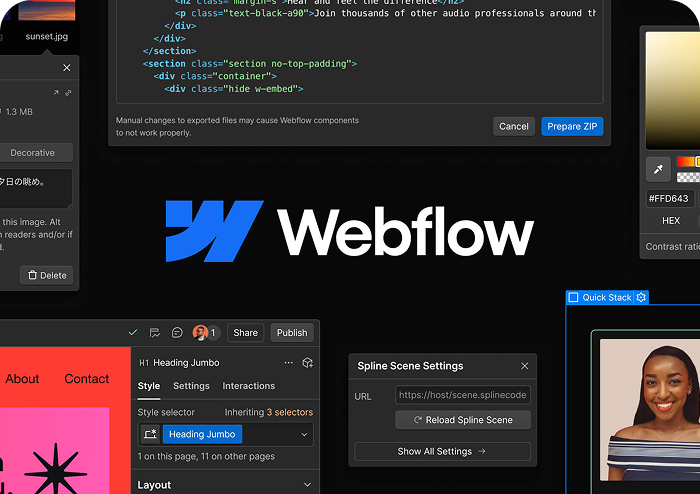This screenshot has height=494, width=700.
Task: Click the Publish button
Action: pos(292,333)
